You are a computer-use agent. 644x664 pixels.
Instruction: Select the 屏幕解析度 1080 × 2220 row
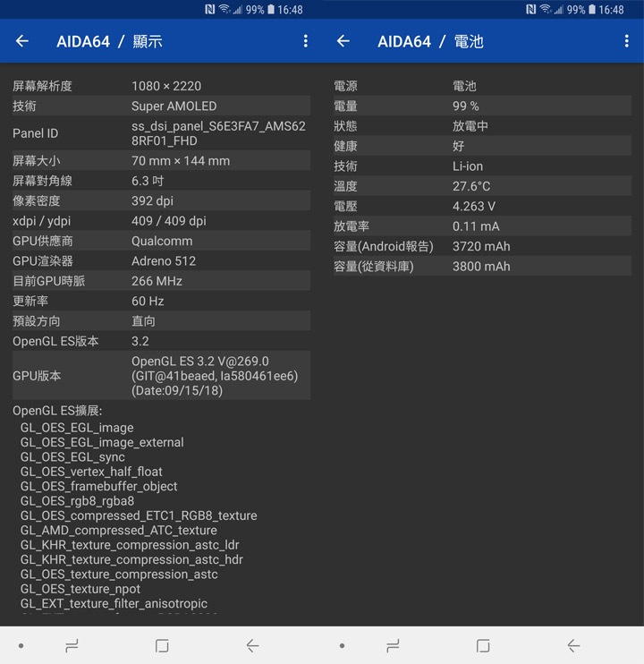pyautogui.click(x=161, y=86)
